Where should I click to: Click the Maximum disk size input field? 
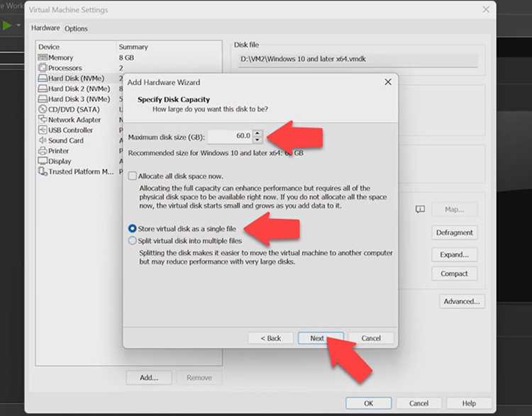click(231, 136)
